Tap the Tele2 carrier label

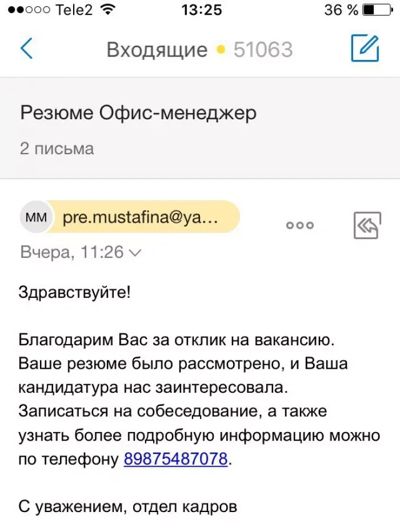tap(74, 10)
